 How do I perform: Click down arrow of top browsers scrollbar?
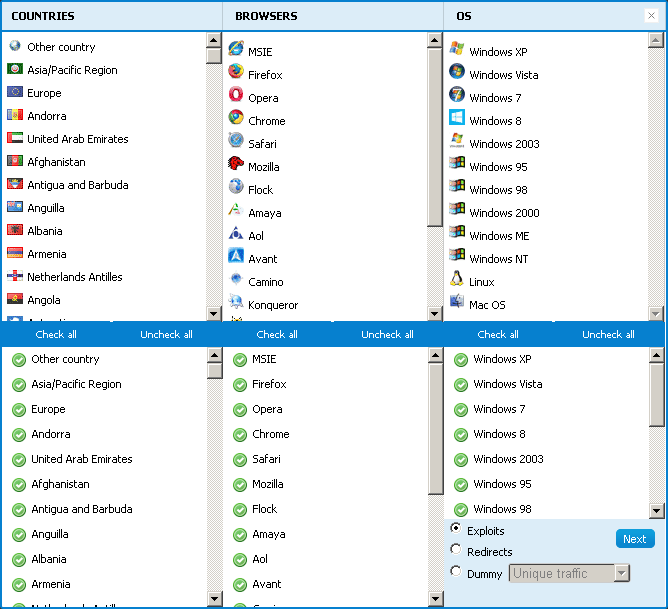point(435,314)
